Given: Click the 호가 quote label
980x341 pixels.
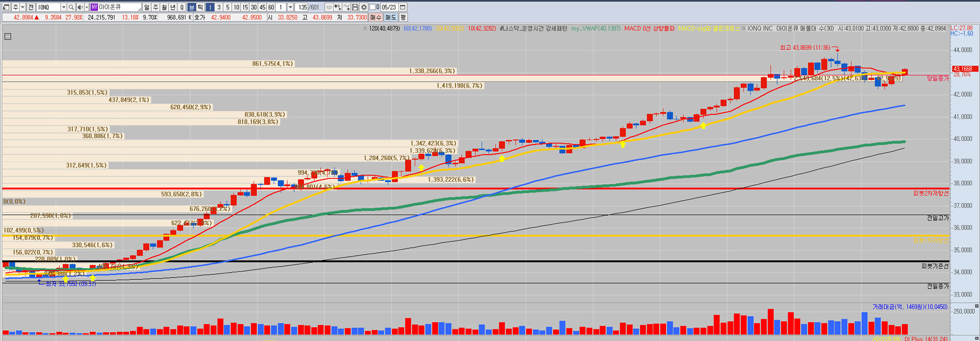Looking at the screenshot, I should coord(200,17).
